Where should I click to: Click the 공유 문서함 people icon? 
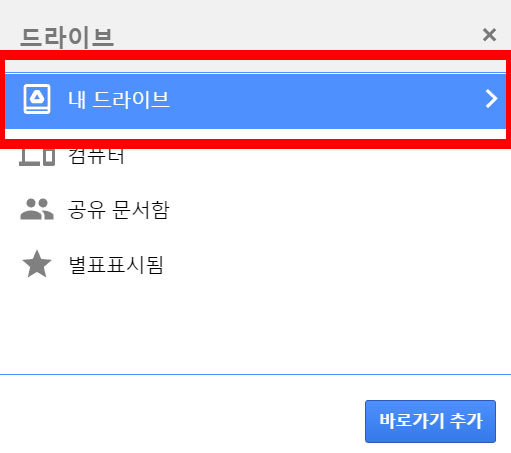(x=37, y=209)
